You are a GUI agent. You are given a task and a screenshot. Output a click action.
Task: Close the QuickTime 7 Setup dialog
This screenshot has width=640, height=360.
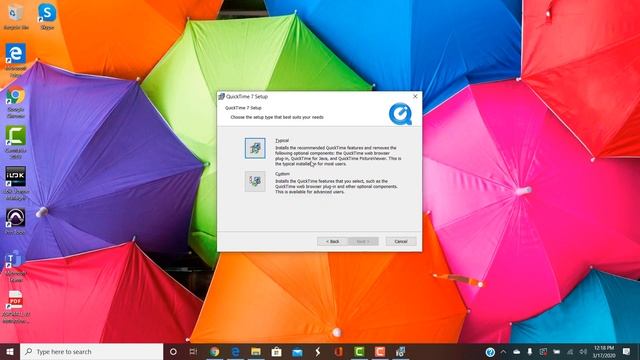click(x=415, y=96)
